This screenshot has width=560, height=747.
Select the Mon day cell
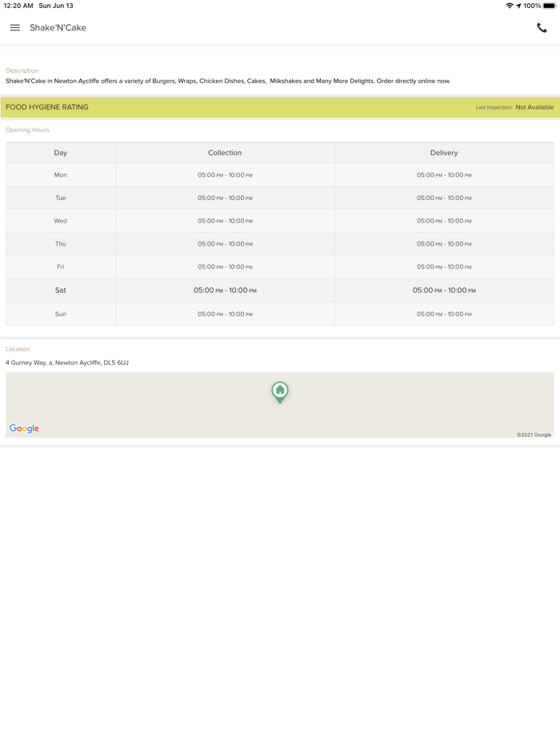pyautogui.click(x=61, y=175)
